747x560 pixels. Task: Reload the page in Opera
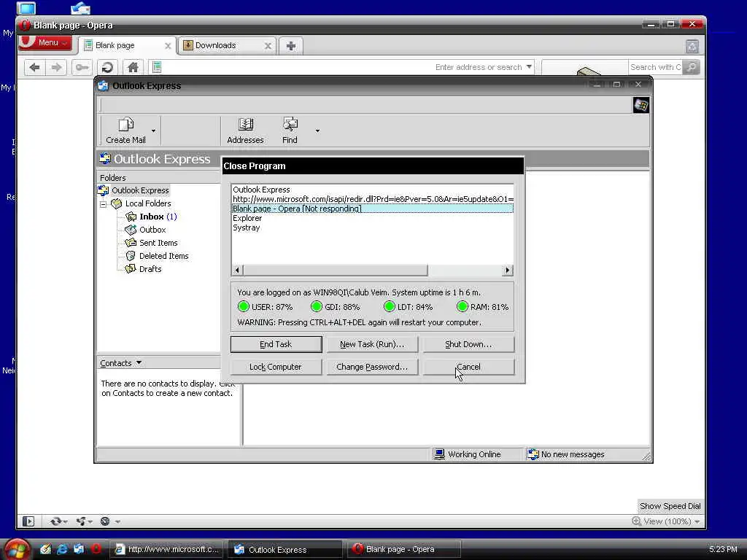tap(108, 67)
